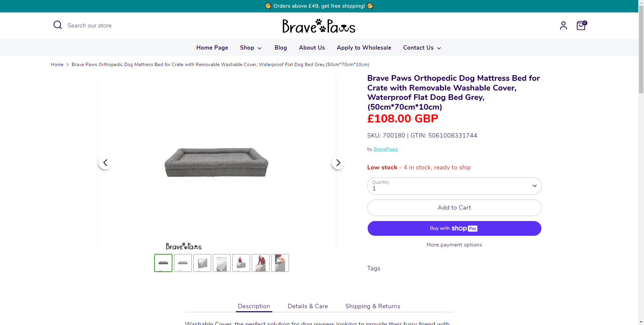Click the search magnifier icon
644x325 pixels.
click(58, 25)
